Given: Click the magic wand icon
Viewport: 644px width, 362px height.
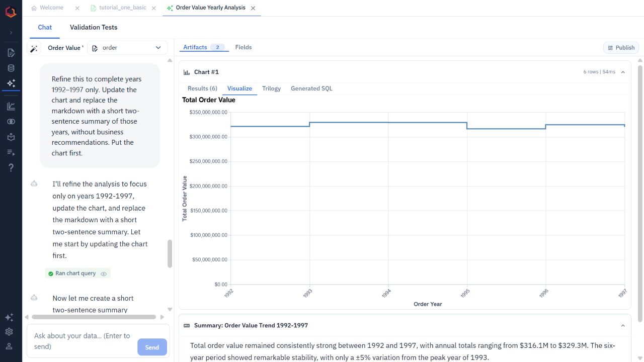Looking at the screenshot, I should point(34,48).
